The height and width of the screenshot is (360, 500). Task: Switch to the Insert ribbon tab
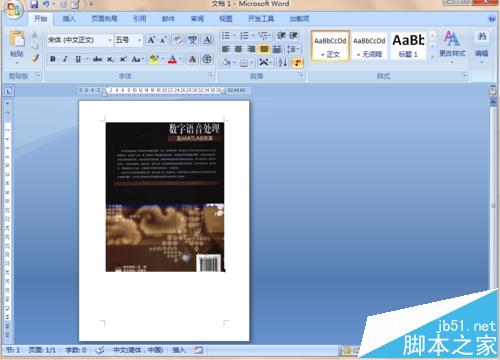click(69, 19)
